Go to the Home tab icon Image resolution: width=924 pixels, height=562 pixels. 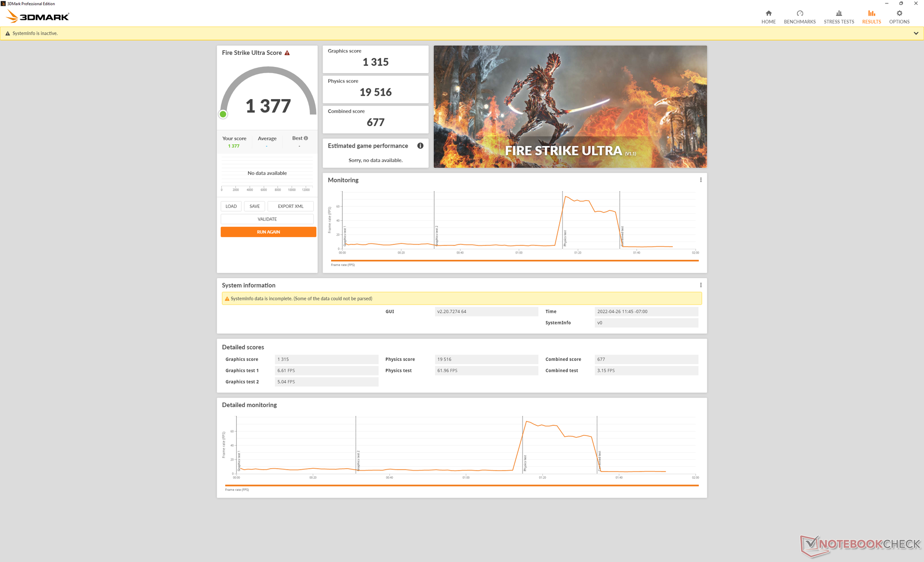pos(768,13)
